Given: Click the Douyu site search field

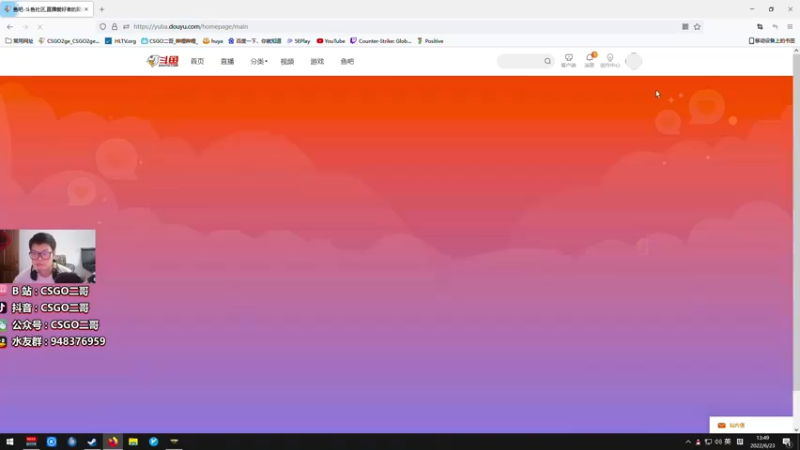Looking at the screenshot, I should pyautogui.click(x=525, y=61).
